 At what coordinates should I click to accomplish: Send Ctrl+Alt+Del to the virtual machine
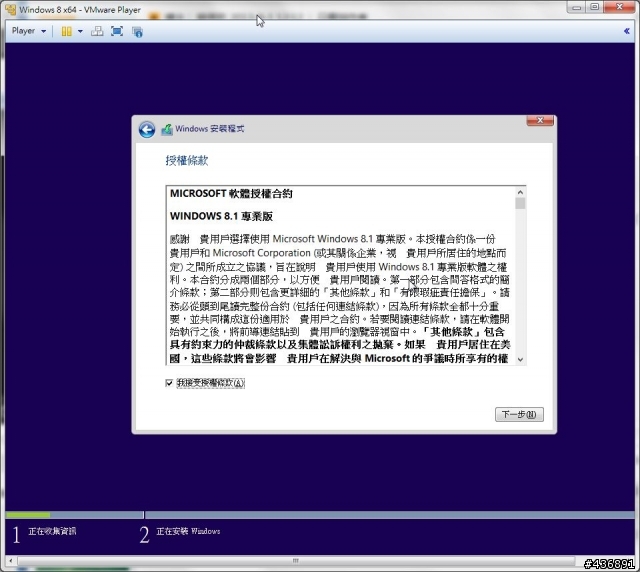(97, 31)
